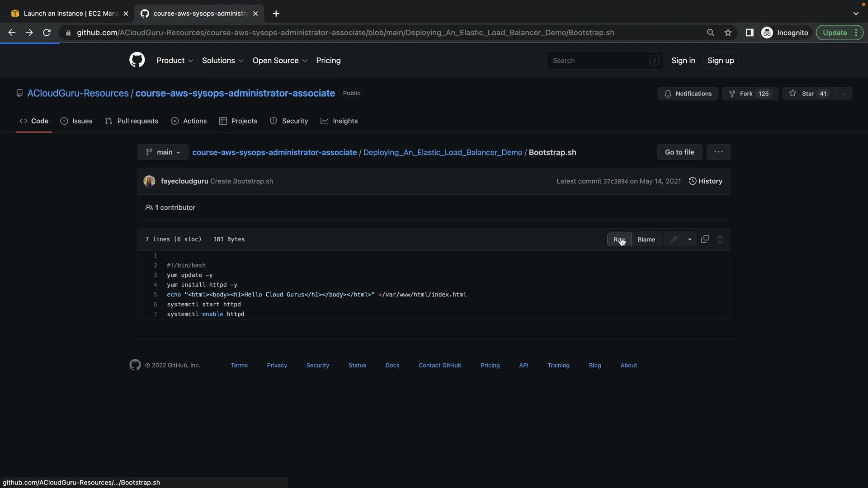Click the edit file pencil icon
Image resolution: width=868 pixels, height=488 pixels.
(673, 239)
